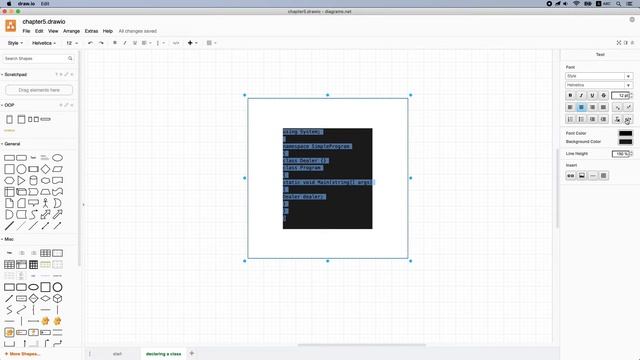Open the table dropdown in the toolbar
This screenshot has width=640, height=360.
[211, 43]
